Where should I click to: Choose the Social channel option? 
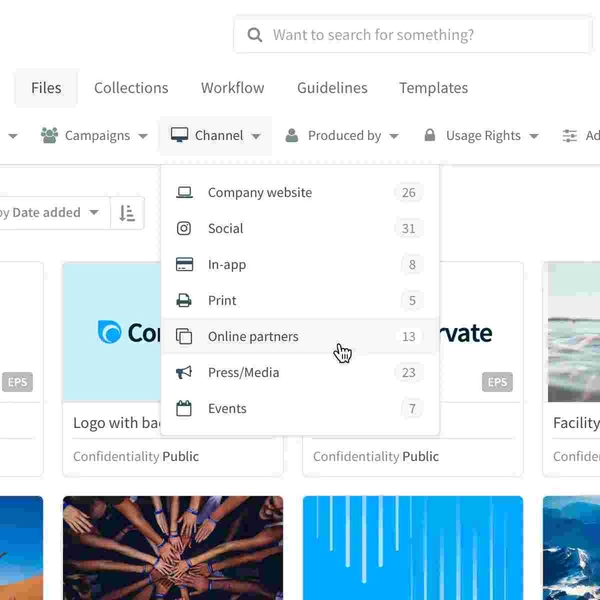click(x=300, y=228)
